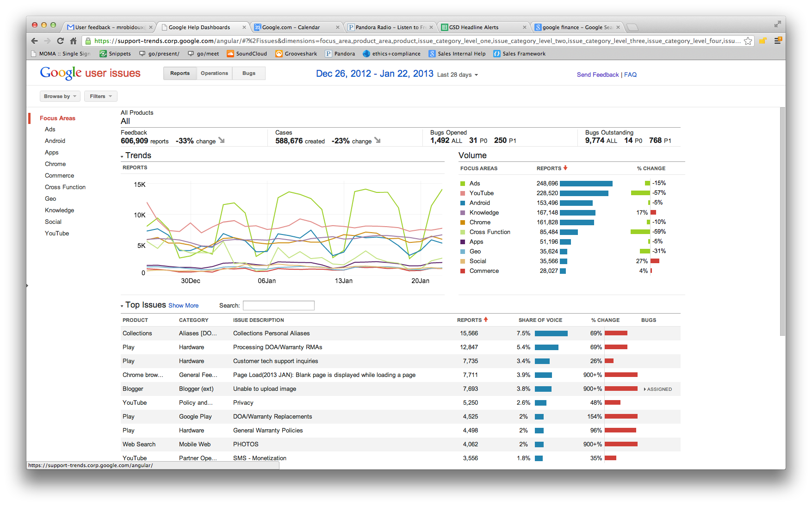Collapse the Trends section

pos(122,156)
